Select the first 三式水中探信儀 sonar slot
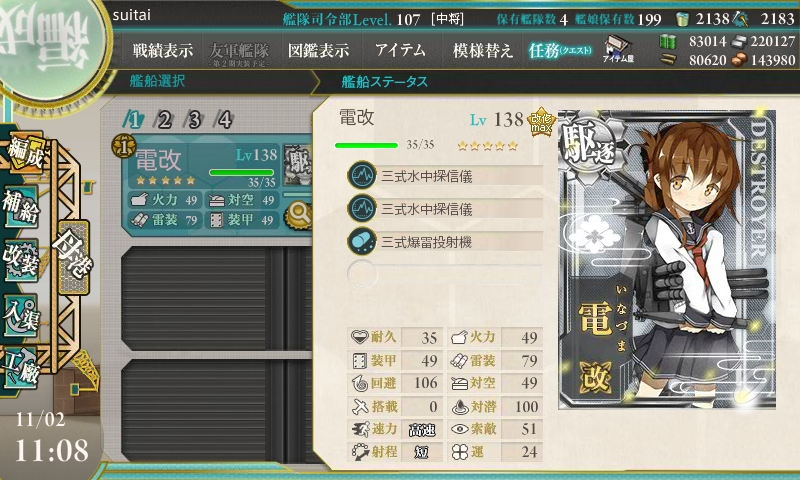Viewport: 800px width, 480px height. coord(444,176)
